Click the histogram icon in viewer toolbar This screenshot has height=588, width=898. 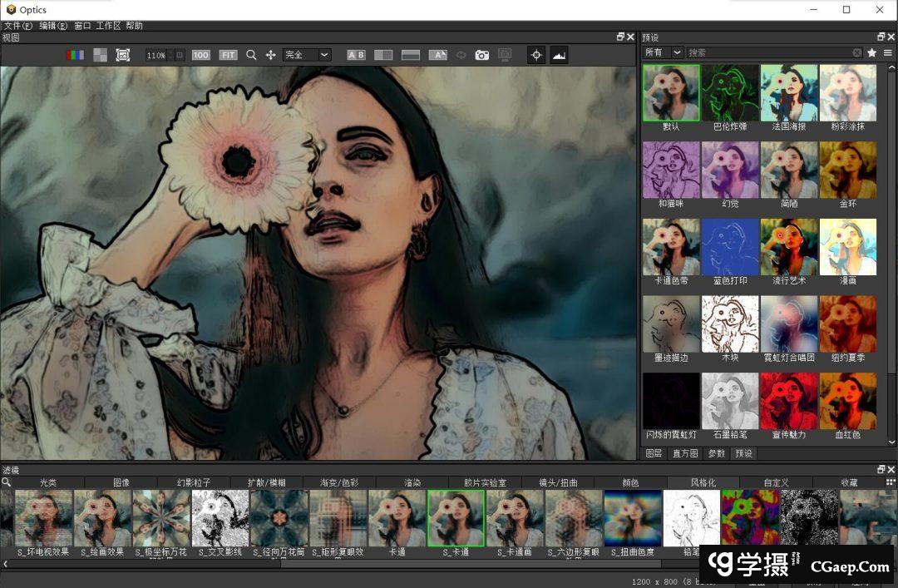[559, 55]
